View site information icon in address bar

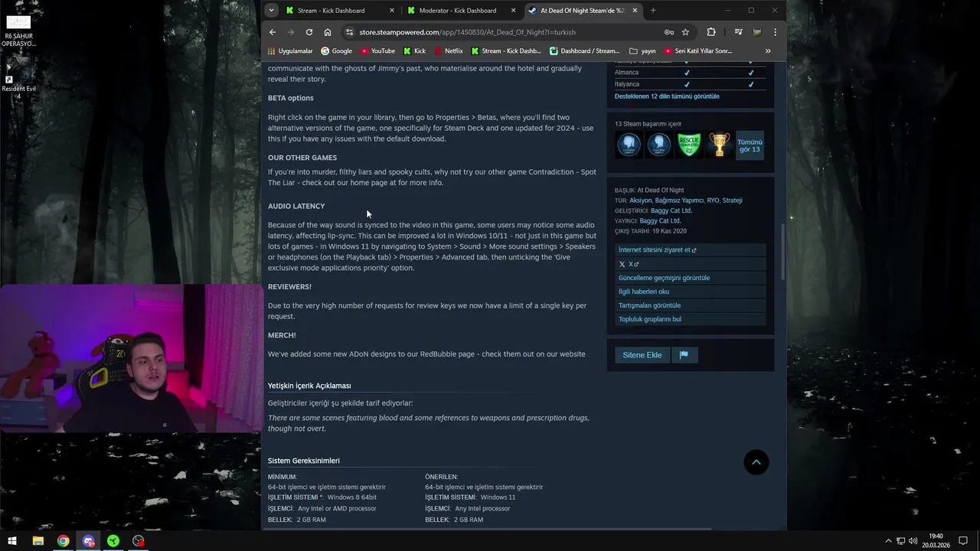(350, 32)
